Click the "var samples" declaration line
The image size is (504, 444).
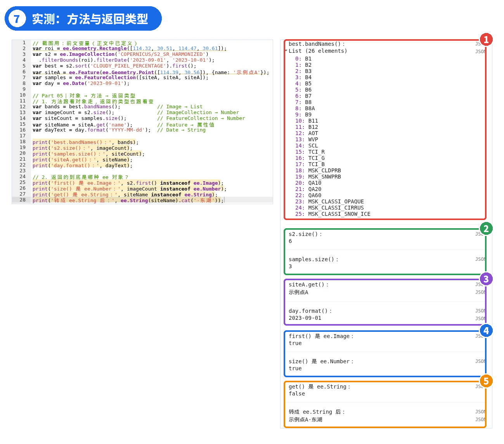(x=120, y=78)
